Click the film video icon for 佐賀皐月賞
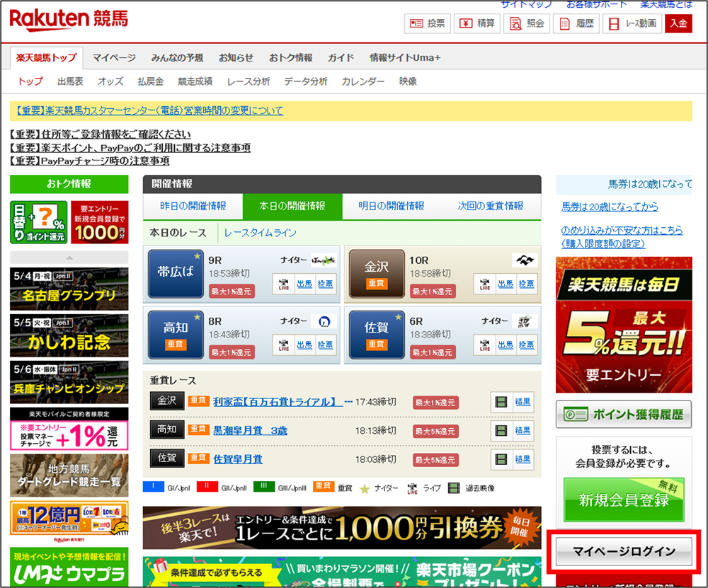The height and width of the screenshot is (588, 708). (501, 459)
